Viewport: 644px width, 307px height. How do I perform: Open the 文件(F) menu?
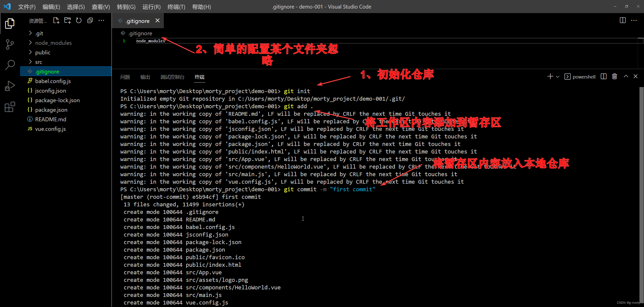point(27,7)
